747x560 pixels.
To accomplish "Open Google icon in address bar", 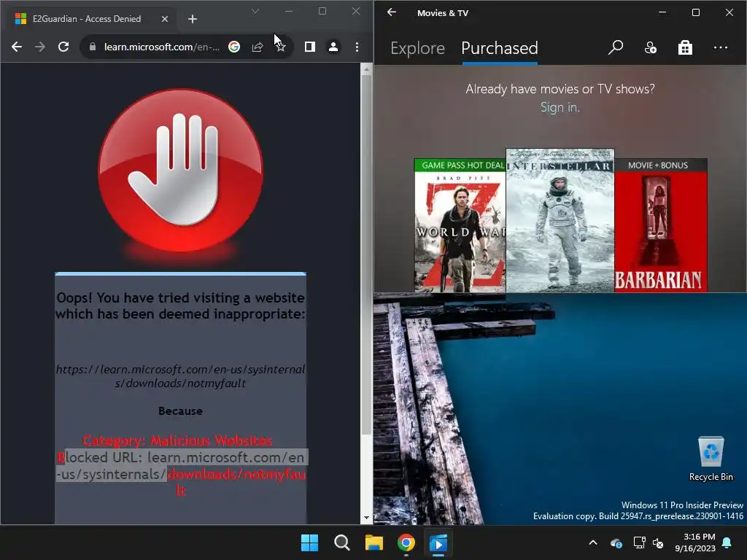I will (234, 47).
